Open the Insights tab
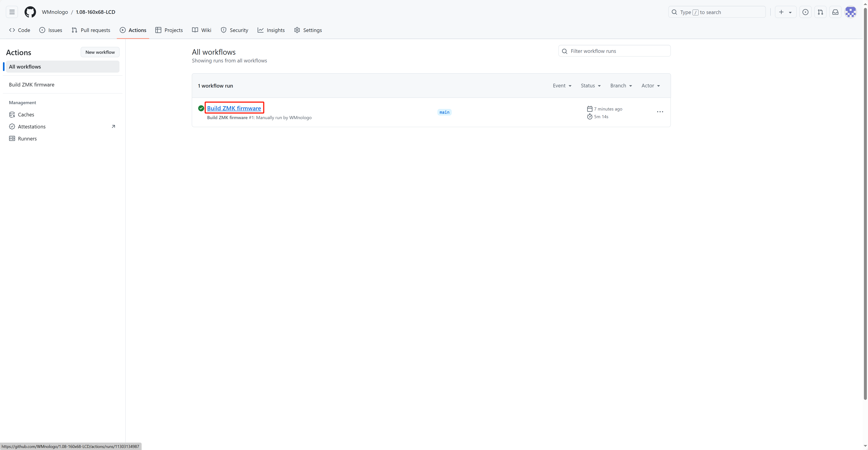Screen dimensions: 868x450 click(271, 30)
